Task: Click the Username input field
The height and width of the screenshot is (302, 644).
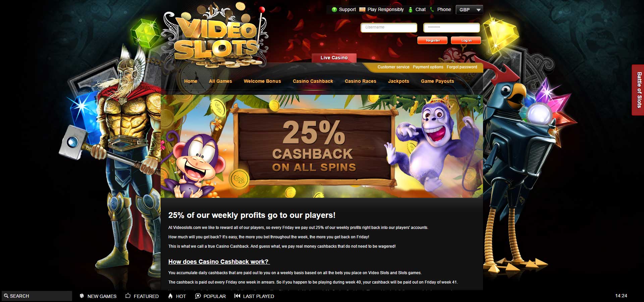Action: 389,27
